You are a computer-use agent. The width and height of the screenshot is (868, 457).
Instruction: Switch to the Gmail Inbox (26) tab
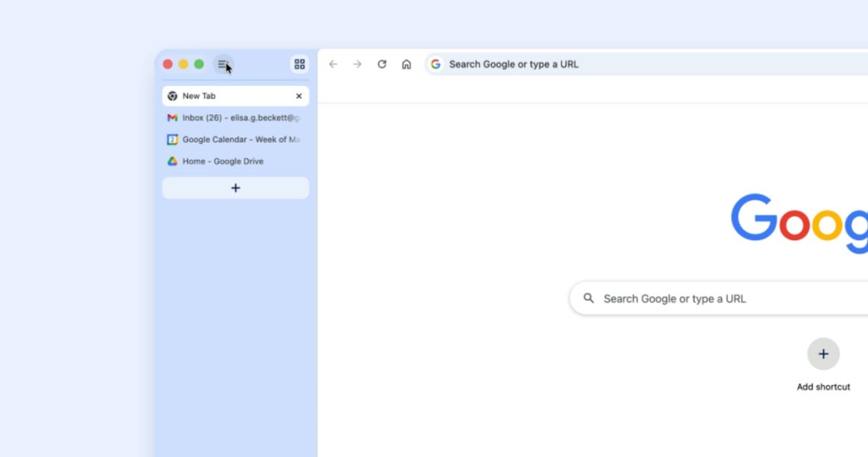click(235, 118)
